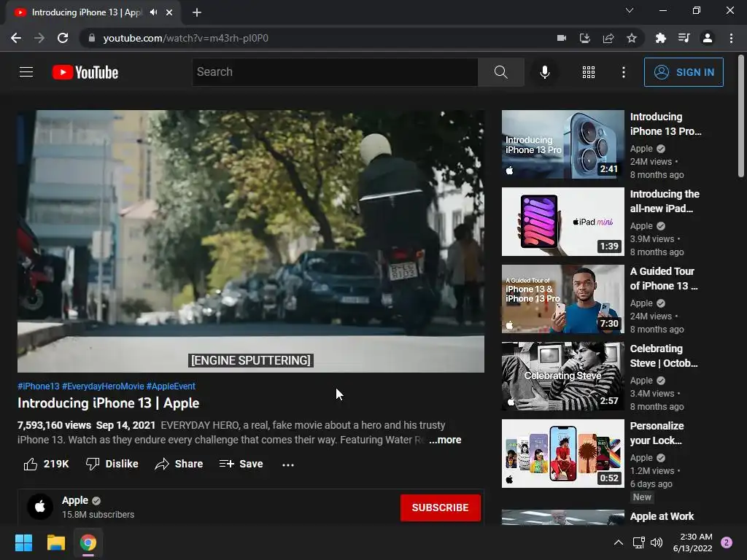Share the Introducing iPhone 13 video
This screenshot has width=747, height=560.
coord(179,464)
